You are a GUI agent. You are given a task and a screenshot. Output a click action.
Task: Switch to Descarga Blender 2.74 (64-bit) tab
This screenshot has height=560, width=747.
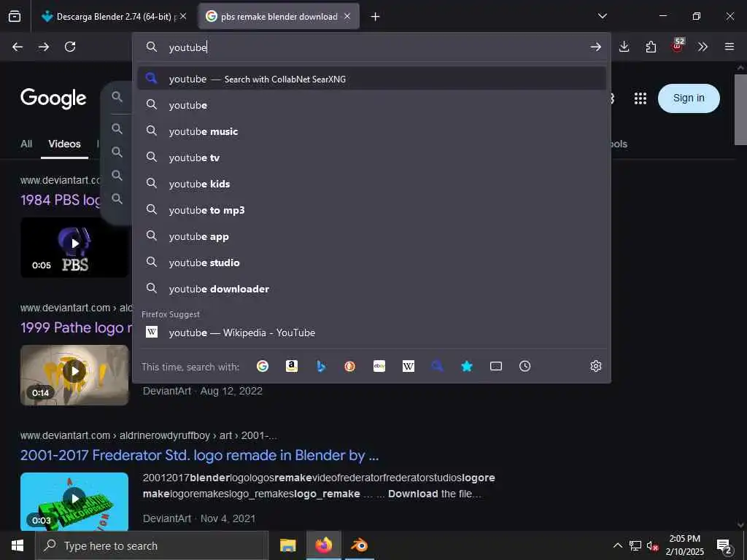tap(113, 17)
